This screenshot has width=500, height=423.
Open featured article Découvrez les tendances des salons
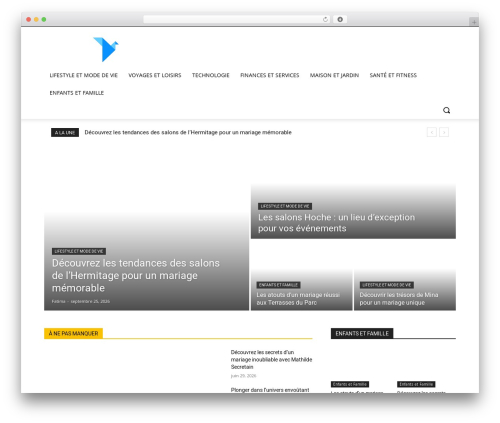tap(136, 275)
